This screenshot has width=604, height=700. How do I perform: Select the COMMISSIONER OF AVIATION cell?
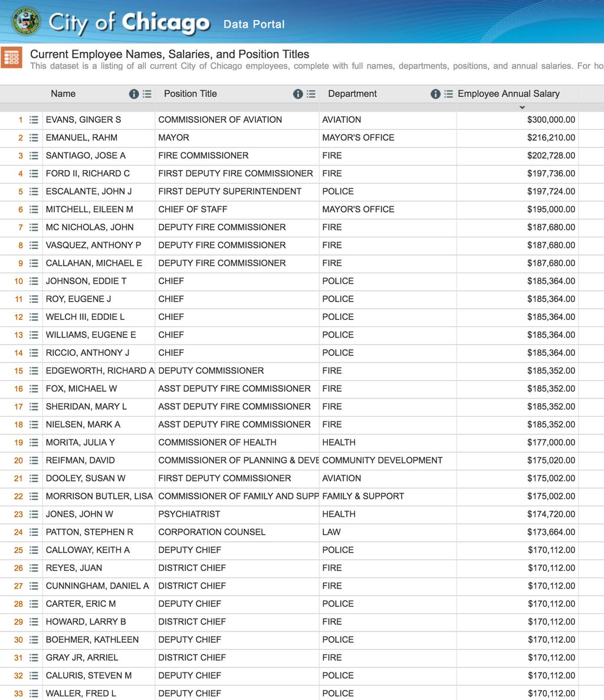[237, 120]
